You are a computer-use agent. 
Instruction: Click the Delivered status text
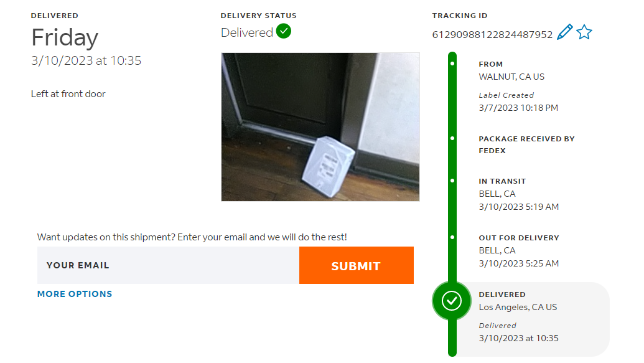(x=247, y=33)
